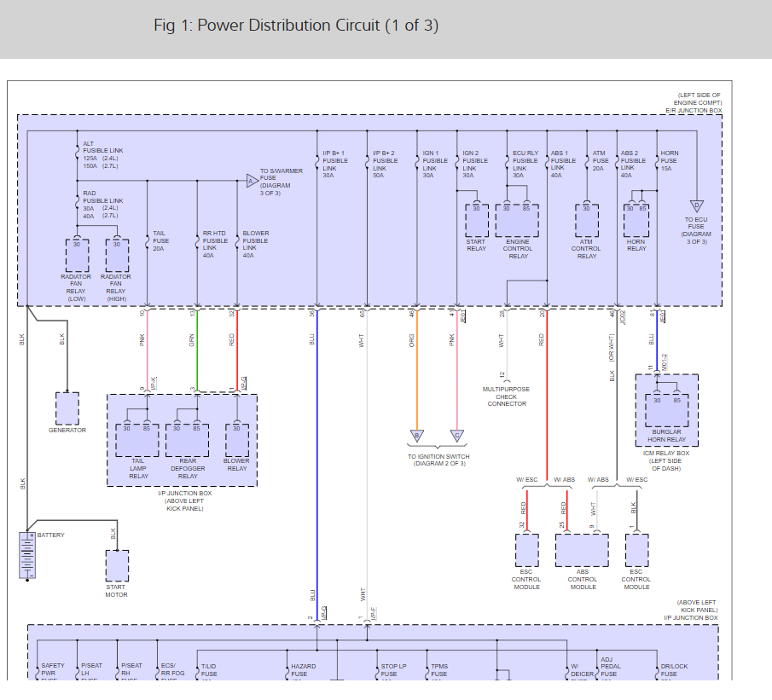The width and height of the screenshot is (772, 700).
Task: Click the Rear Defogger Relay symbol
Action: coord(187,440)
